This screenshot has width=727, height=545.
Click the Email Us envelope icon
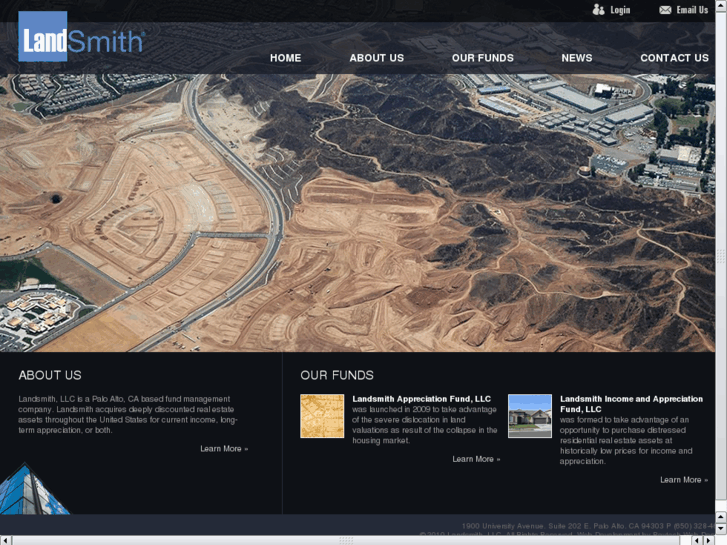coord(665,10)
